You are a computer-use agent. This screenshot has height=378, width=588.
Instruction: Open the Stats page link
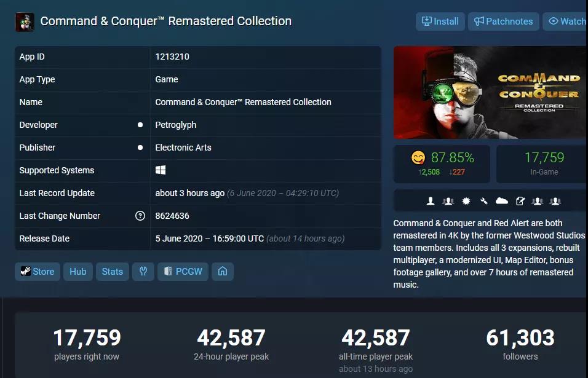tap(113, 272)
